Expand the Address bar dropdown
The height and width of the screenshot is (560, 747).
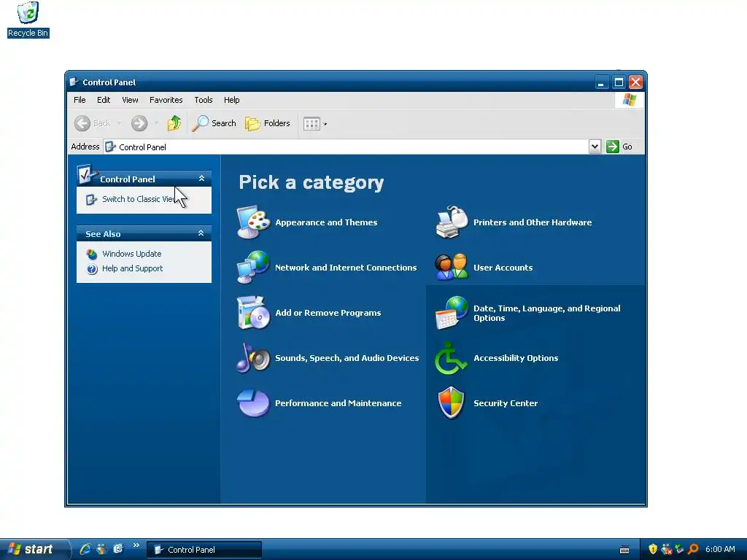tap(595, 147)
